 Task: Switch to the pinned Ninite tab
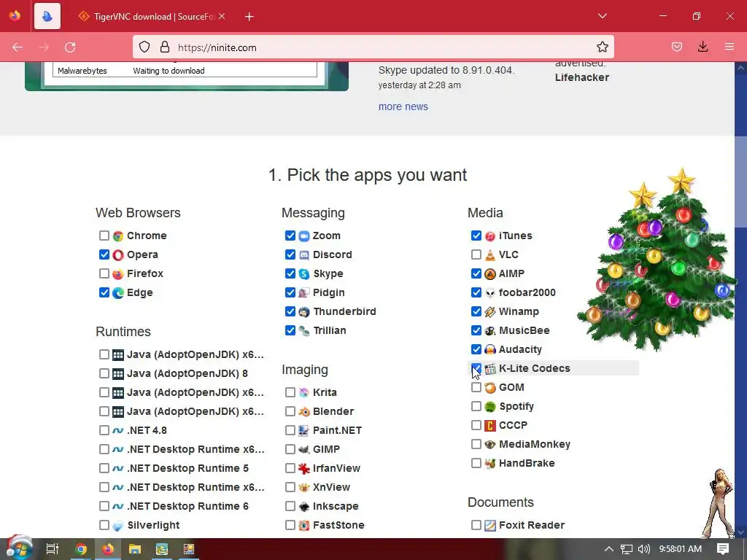(47, 16)
